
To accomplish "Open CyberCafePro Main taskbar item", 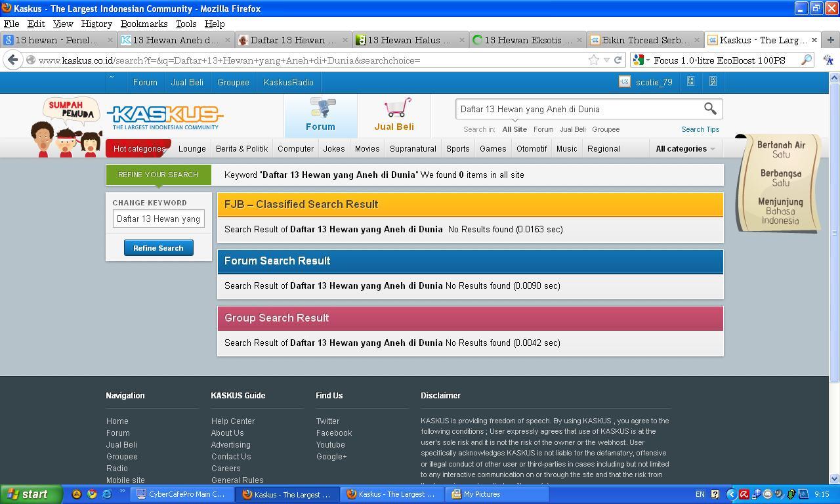I will tap(180, 494).
